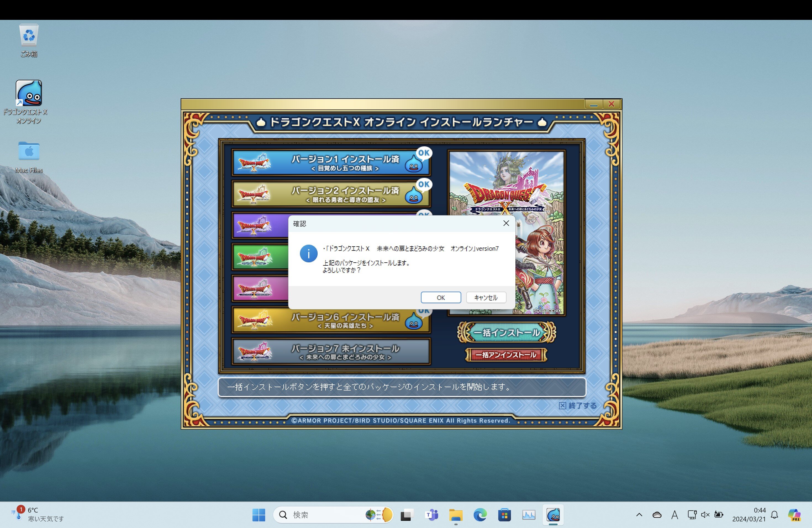Viewport: 812px width, 528px height.
Task: Click the green version 4 logo
Action: (255, 257)
